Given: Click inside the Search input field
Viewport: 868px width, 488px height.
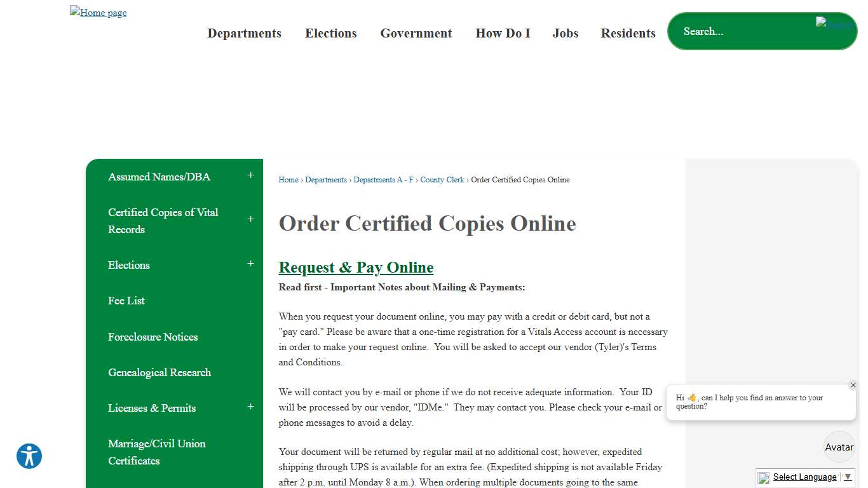Looking at the screenshot, I should (x=731, y=31).
